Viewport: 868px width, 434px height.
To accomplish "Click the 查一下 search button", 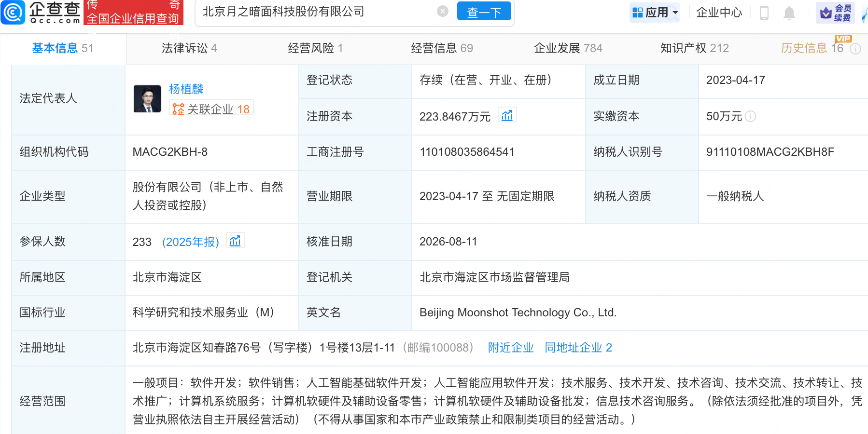I will pyautogui.click(x=484, y=12).
